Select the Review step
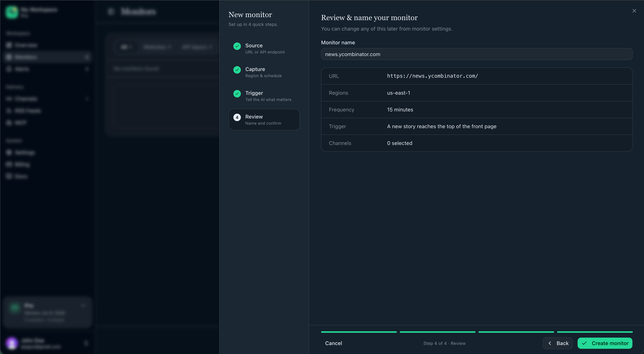The width and height of the screenshot is (644, 354). click(264, 120)
